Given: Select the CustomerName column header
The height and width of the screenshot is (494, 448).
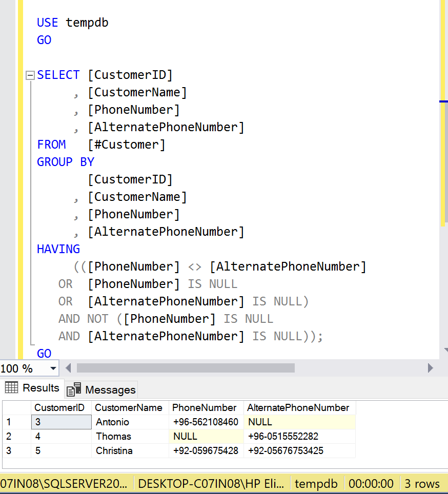Looking at the screenshot, I should [128, 408].
